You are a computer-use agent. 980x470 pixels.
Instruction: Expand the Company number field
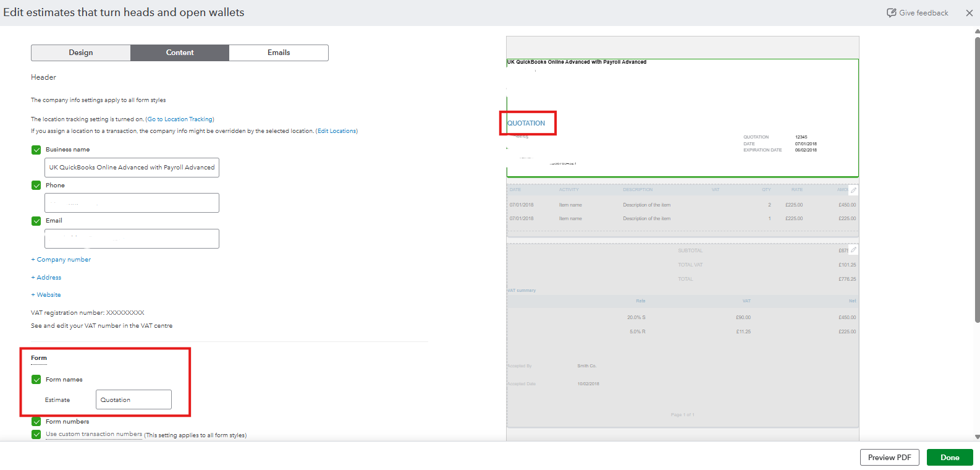[61, 260]
